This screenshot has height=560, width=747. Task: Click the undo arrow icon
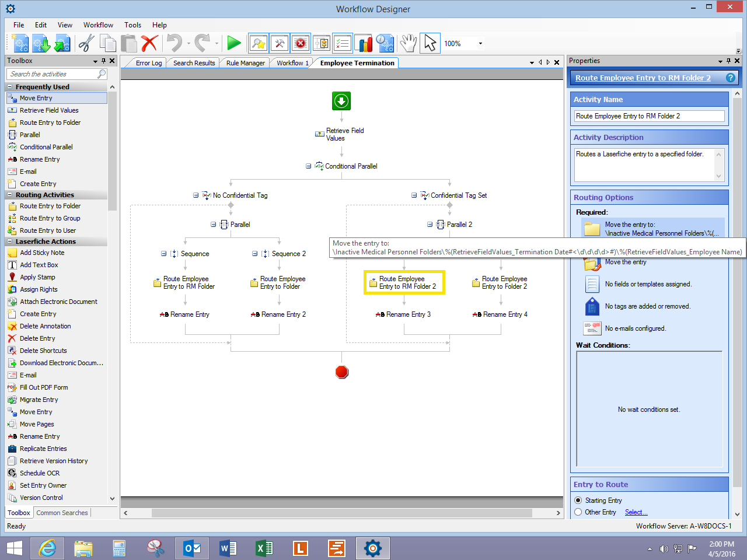(174, 43)
